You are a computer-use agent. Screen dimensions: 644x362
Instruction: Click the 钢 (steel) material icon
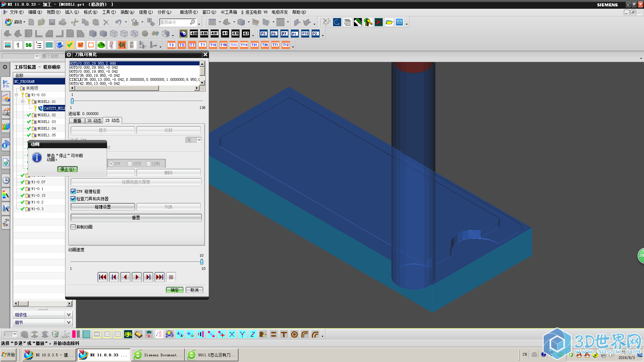coord(122,45)
